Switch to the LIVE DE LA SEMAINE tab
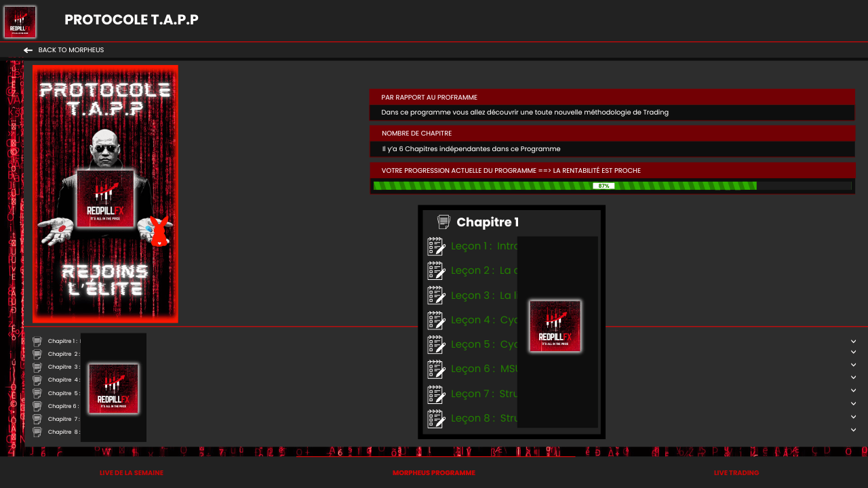This screenshot has height=488, width=868. point(132,473)
